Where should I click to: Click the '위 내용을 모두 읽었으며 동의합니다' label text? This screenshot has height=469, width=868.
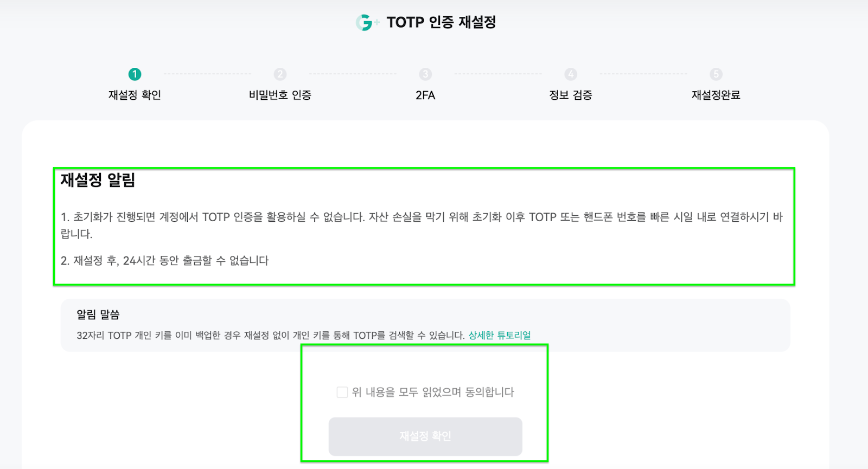click(433, 392)
